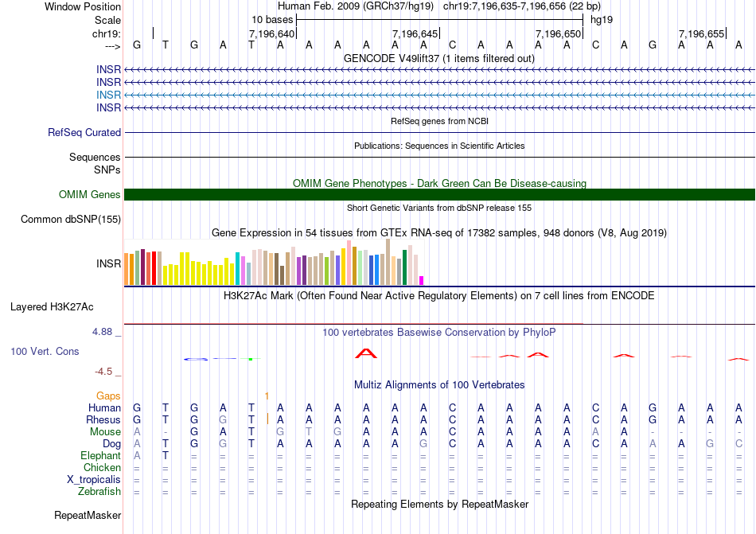
Task: Click the tallest red A conservation peak
Action: [x=365, y=353]
